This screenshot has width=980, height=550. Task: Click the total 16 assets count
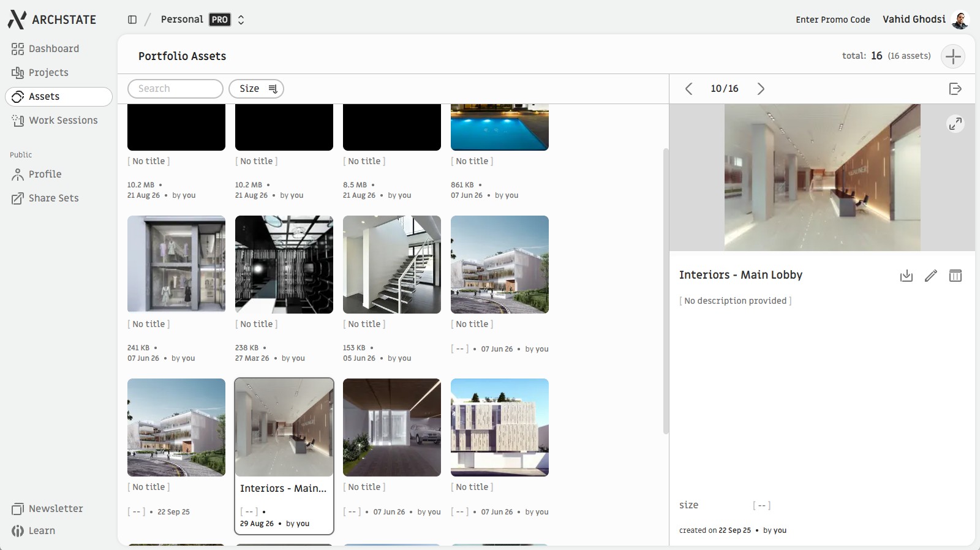point(886,56)
